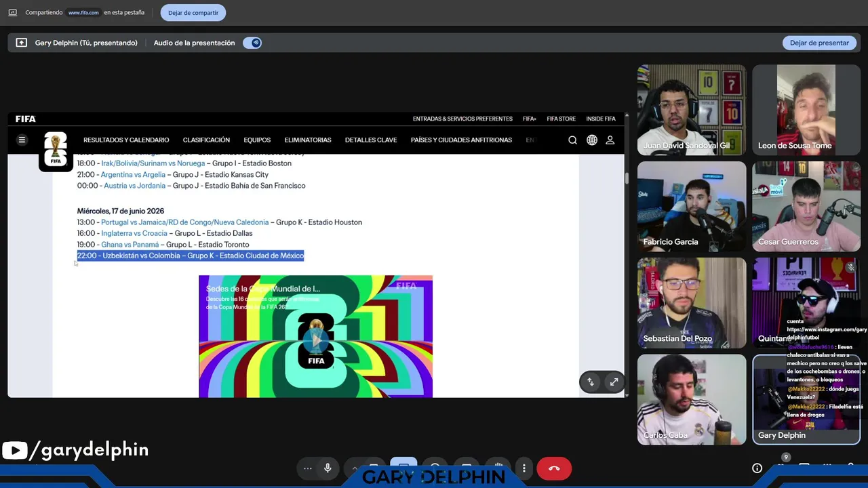Open FIFA Store link

(x=561, y=119)
